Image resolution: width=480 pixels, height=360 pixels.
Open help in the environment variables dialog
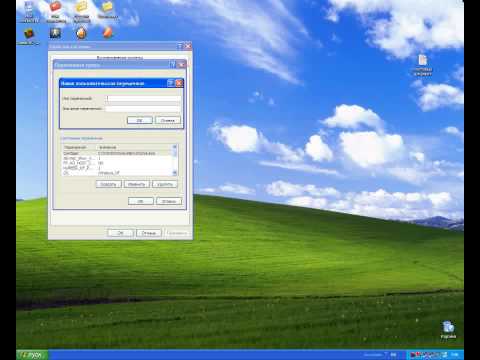coord(173,65)
